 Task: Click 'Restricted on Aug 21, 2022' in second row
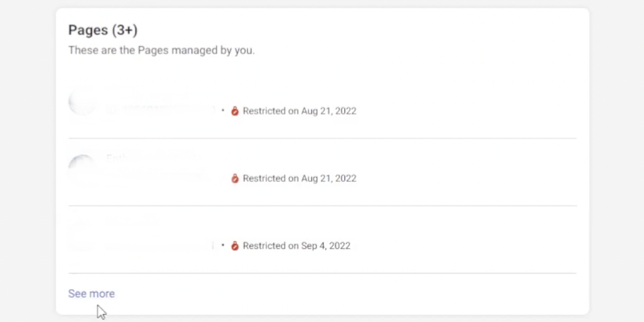[300, 178]
